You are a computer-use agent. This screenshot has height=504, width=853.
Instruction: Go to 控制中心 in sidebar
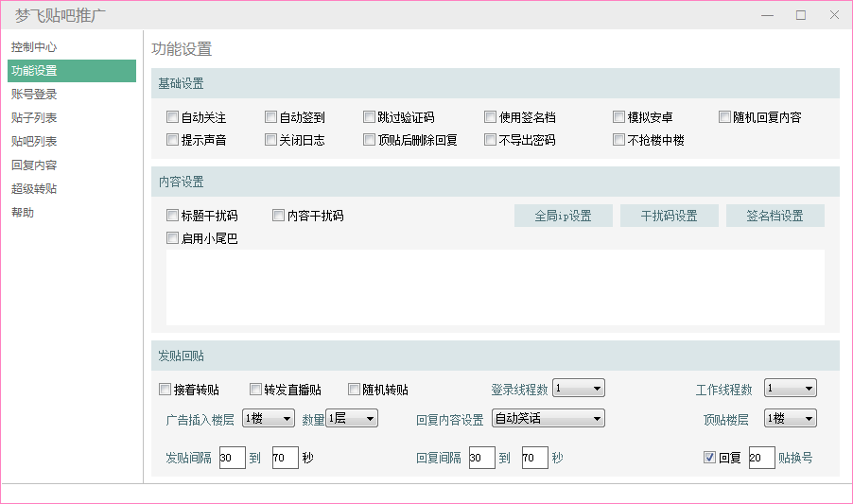click(x=34, y=47)
